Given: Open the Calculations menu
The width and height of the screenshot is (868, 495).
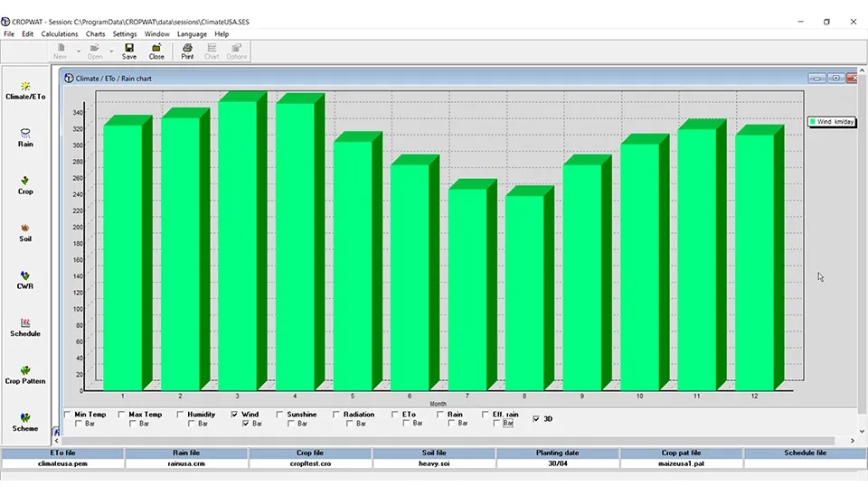Looking at the screenshot, I should tap(60, 33).
